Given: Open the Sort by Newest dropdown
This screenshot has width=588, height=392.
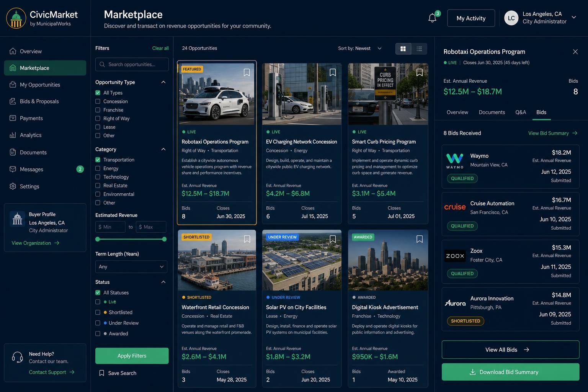Looking at the screenshot, I should point(360,48).
